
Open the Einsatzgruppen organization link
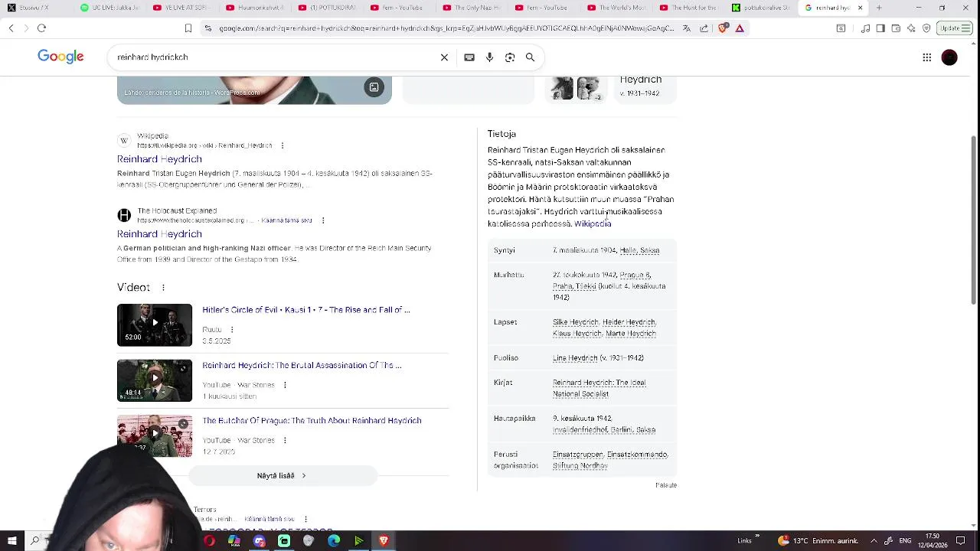click(x=578, y=455)
